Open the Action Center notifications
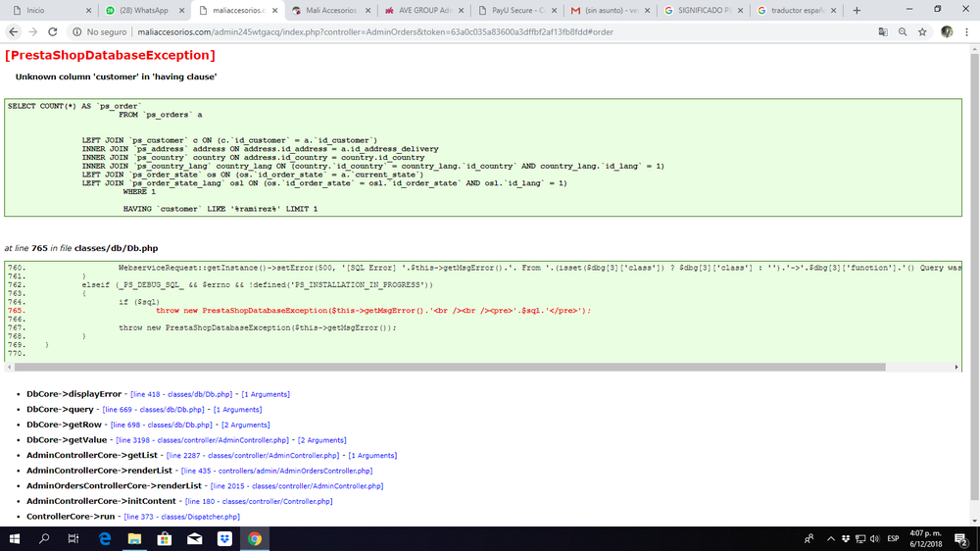The image size is (980, 551). click(x=960, y=538)
